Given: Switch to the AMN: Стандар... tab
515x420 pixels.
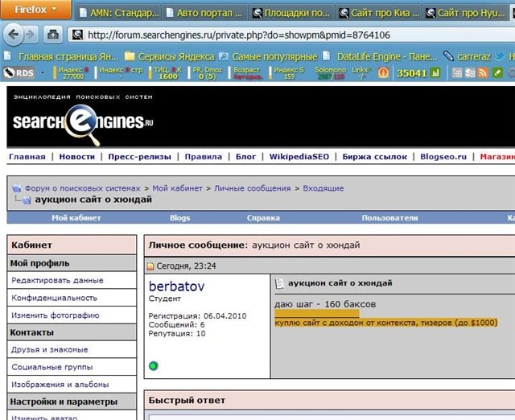Looking at the screenshot, I should [x=118, y=13].
